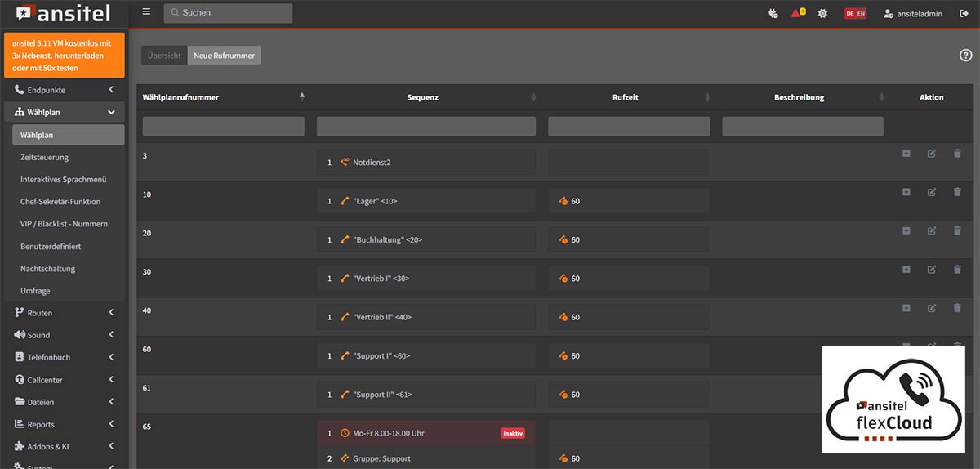Image resolution: width=980 pixels, height=469 pixels.
Task: Delete the "Vertrieb II" <40> row
Action: tap(957, 308)
